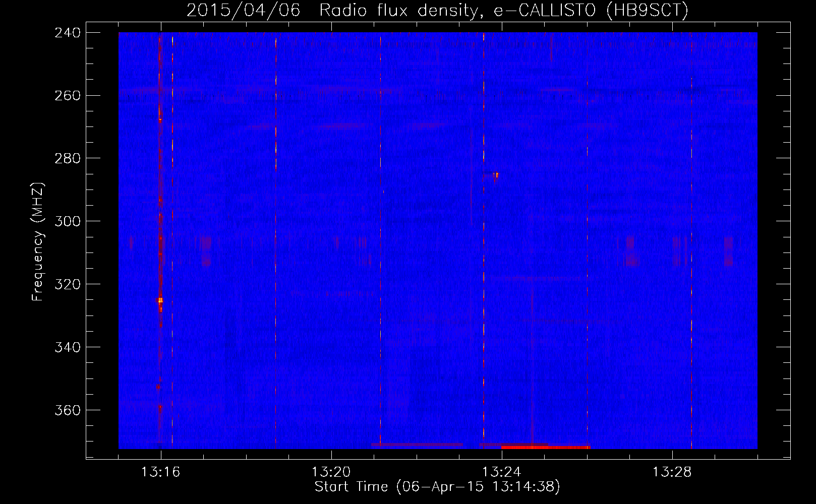Click the 13:24 time tick label
The width and height of the screenshot is (816, 504).
501,472
